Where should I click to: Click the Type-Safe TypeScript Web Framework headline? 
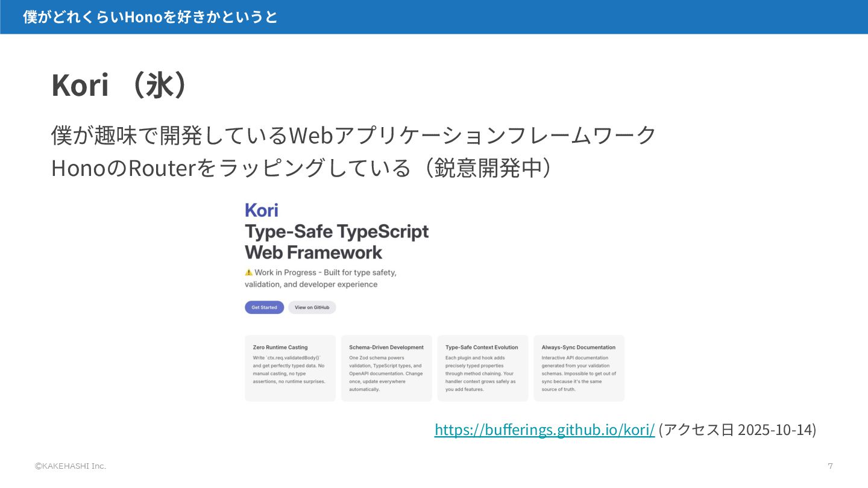point(336,242)
